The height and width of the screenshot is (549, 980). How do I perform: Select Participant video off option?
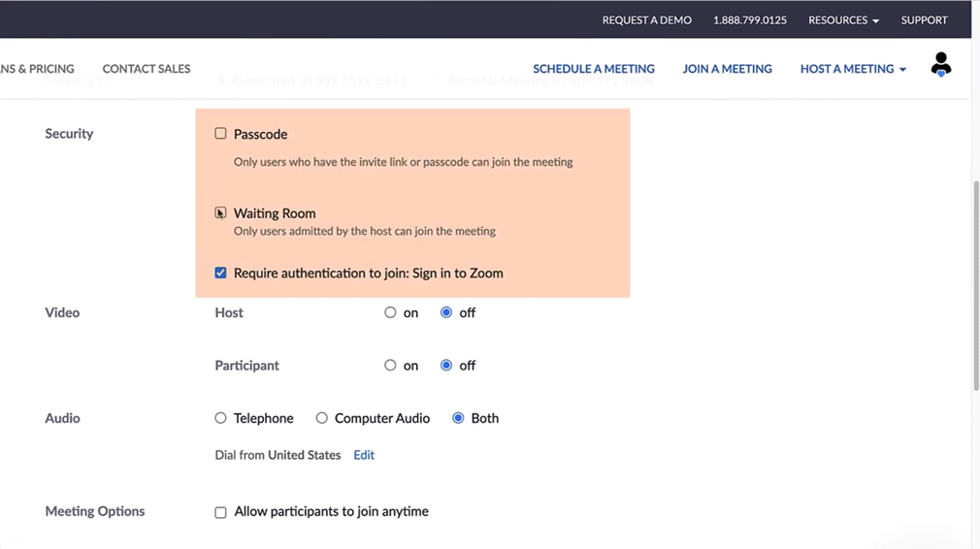446,366
